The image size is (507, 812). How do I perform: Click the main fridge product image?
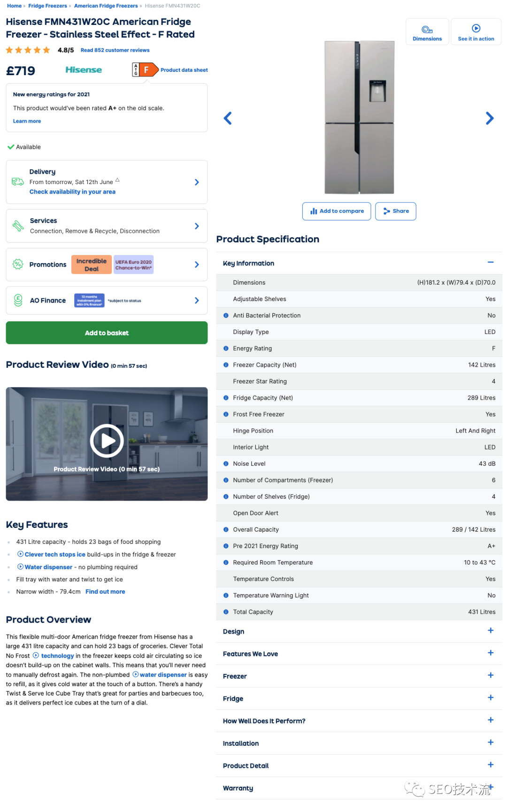coord(359,117)
